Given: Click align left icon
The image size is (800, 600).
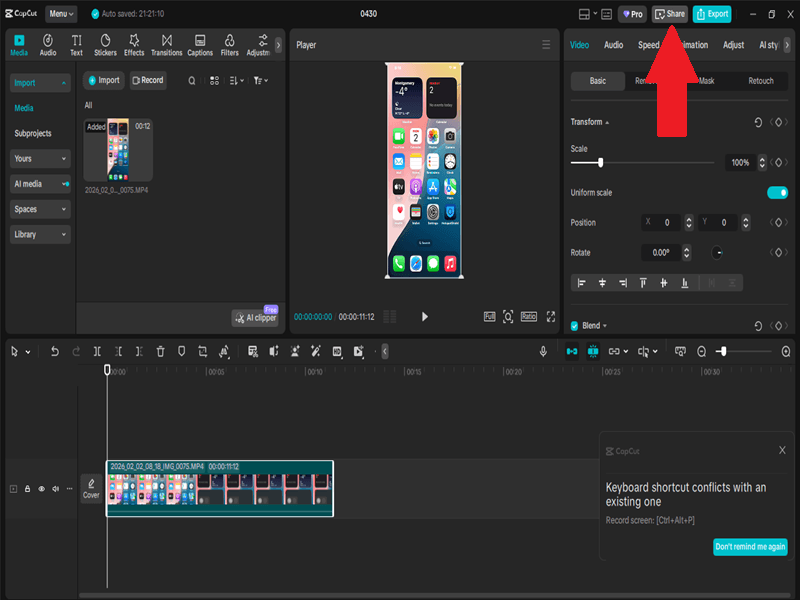Looking at the screenshot, I should tap(581, 283).
